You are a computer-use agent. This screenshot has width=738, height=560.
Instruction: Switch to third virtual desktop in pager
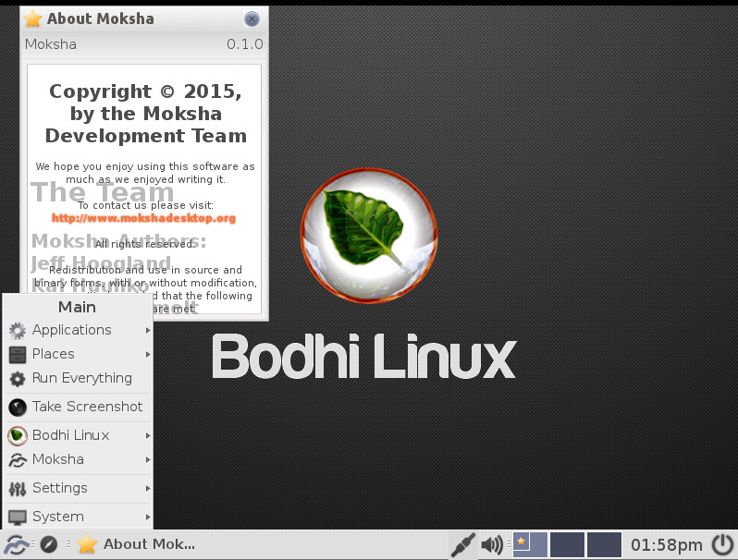point(604,544)
